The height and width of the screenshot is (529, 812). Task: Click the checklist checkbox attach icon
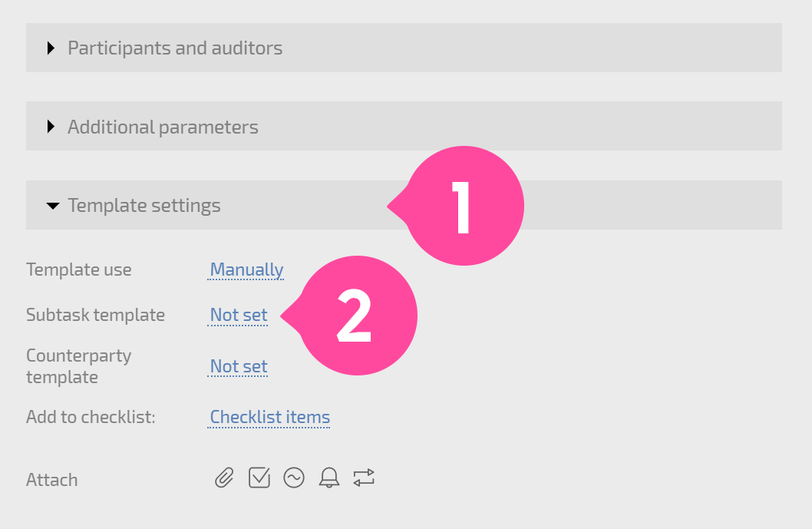point(259,478)
